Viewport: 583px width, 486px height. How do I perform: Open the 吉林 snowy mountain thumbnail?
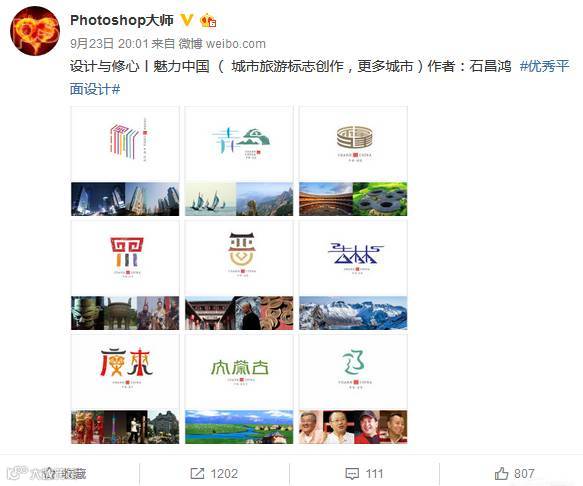point(353,275)
